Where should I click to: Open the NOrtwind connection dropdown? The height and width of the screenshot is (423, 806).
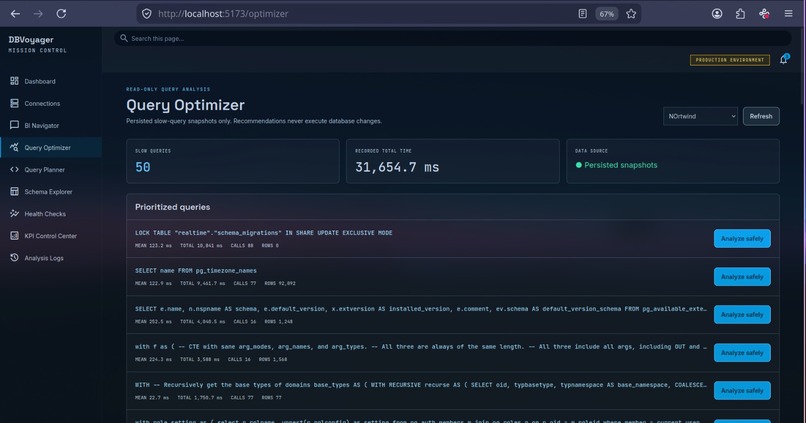coord(700,116)
